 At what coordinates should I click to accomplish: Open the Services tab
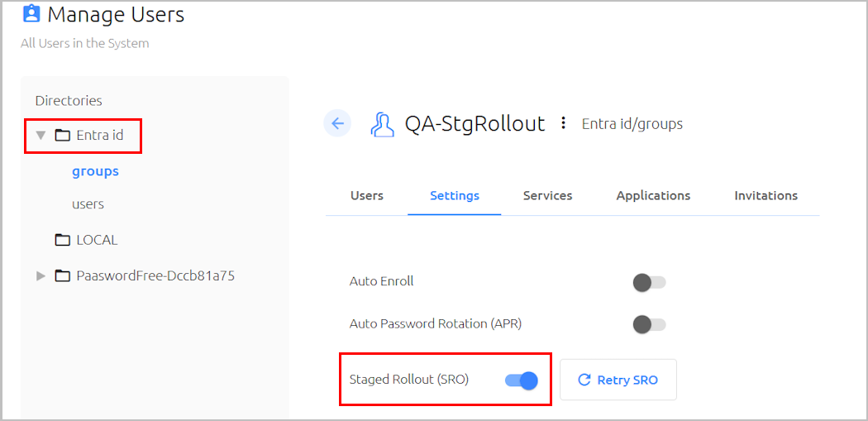(x=547, y=195)
